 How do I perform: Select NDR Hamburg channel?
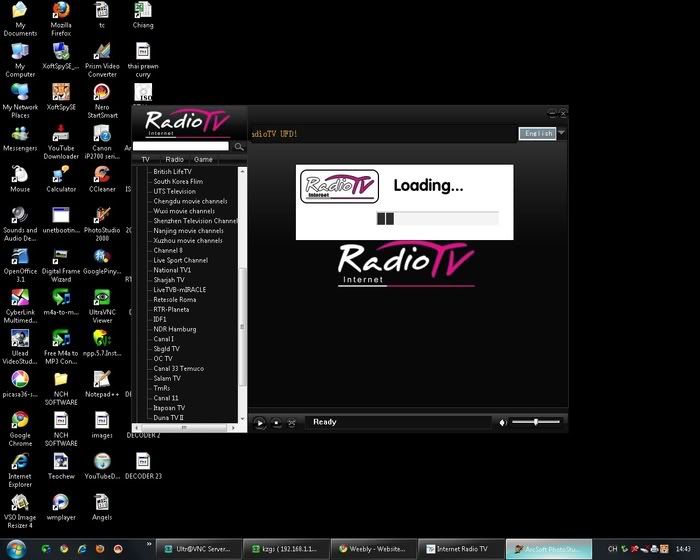click(175, 329)
